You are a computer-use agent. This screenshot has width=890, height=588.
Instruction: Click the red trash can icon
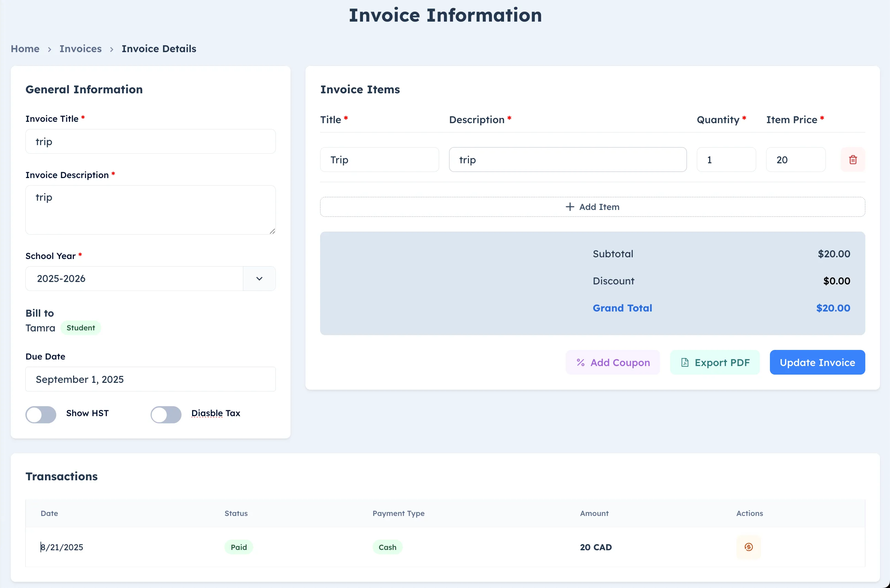pos(853,160)
